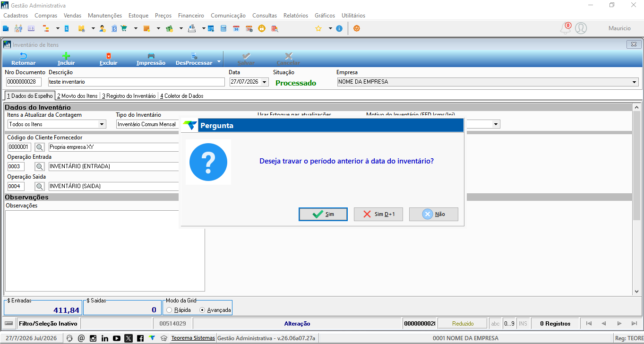Select the Rápida grid mode radio

[x=169, y=310]
